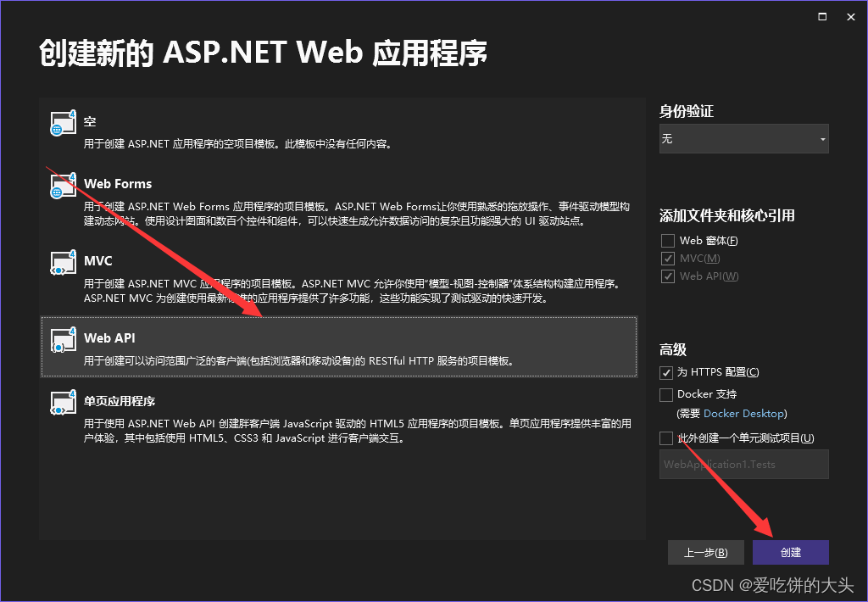
Task: Select the Web Forms template entry
Action: pyautogui.click(x=339, y=203)
